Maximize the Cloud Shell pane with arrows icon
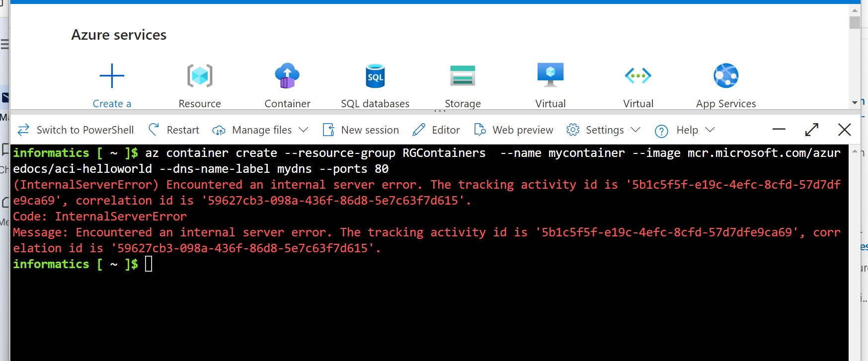 pyautogui.click(x=811, y=130)
